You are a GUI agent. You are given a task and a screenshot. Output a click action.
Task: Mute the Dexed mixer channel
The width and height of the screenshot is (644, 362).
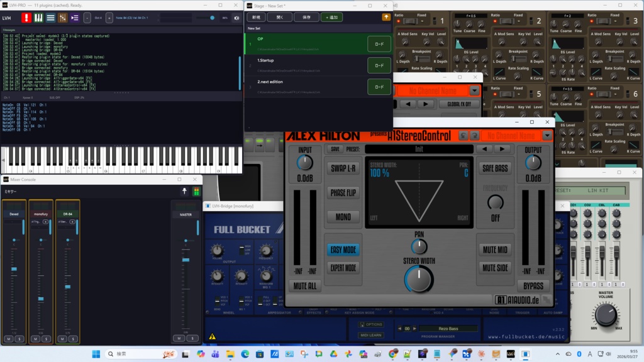click(x=9, y=339)
